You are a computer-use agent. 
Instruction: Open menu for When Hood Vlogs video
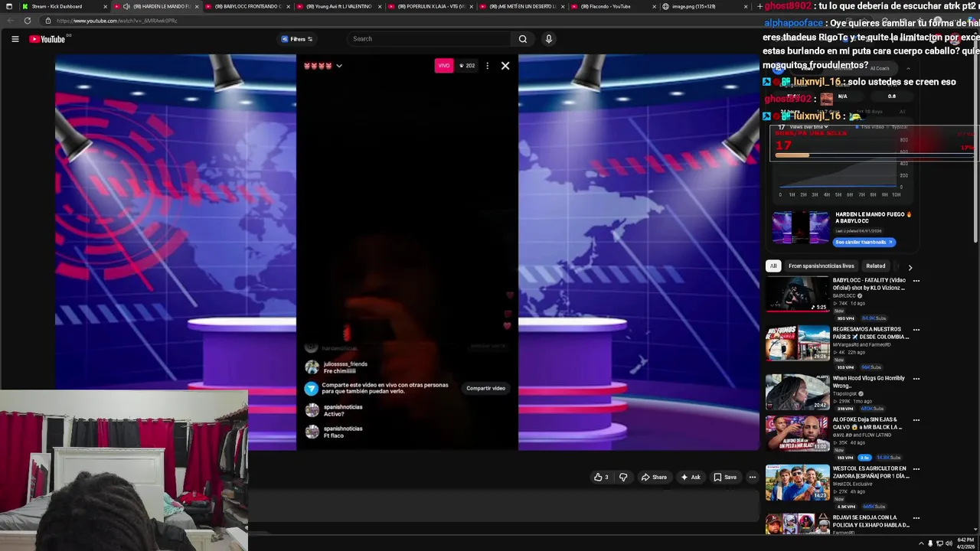916,379
